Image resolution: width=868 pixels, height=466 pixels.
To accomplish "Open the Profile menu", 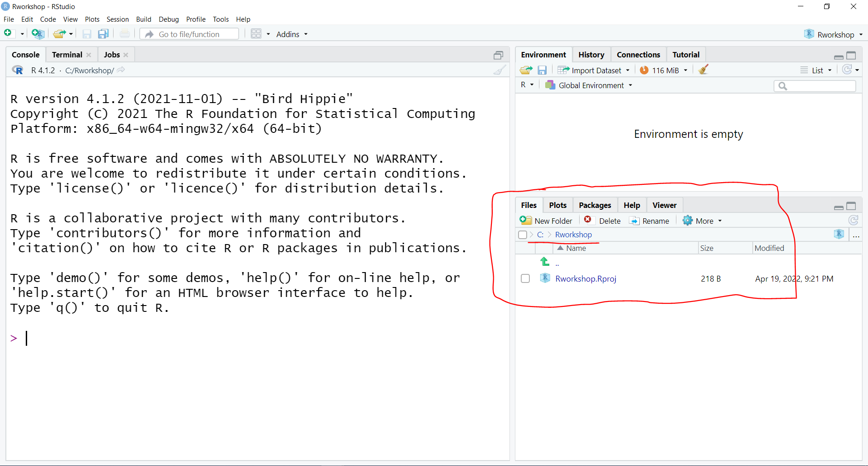I will point(196,19).
